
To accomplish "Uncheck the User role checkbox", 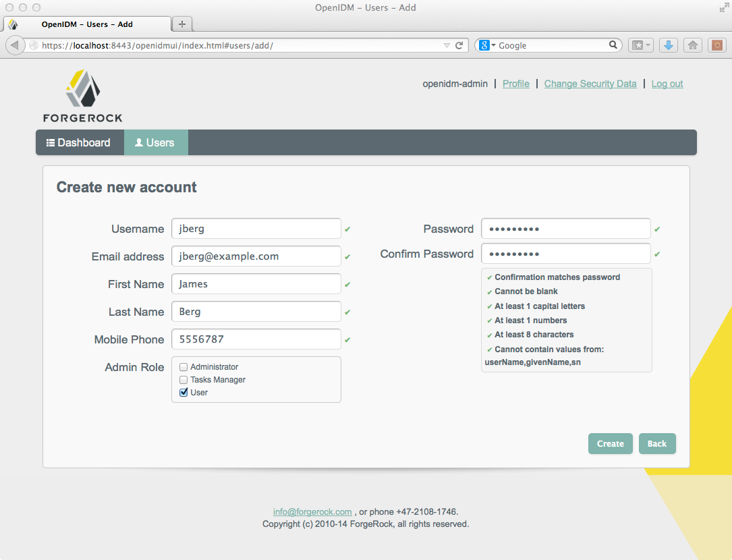I will tap(184, 392).
